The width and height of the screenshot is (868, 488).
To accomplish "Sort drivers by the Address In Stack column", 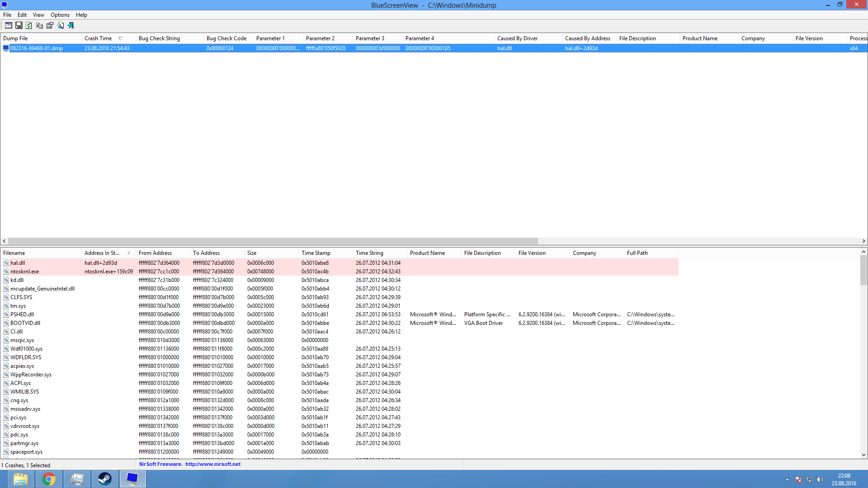I will (x=102, y=253).
